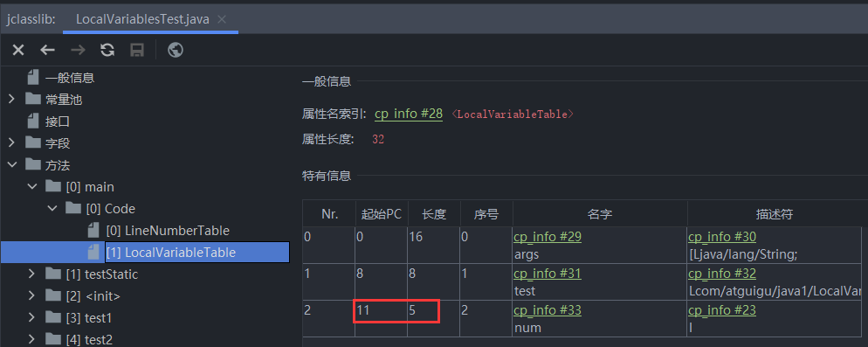Select the 一般信息 tree node

[69, 78]
